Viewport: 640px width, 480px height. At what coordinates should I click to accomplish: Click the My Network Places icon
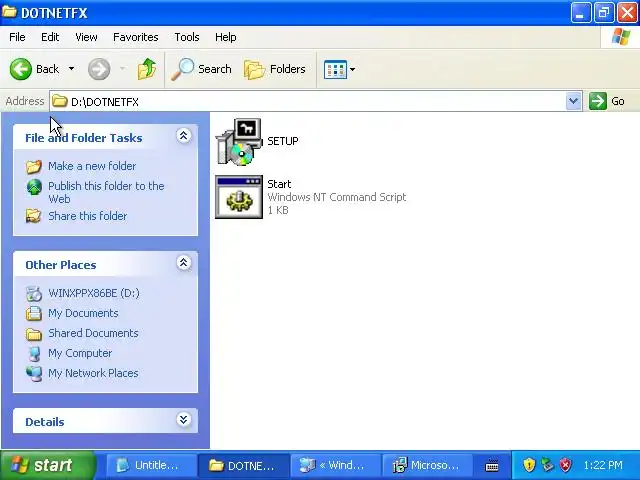click(34, 373)
